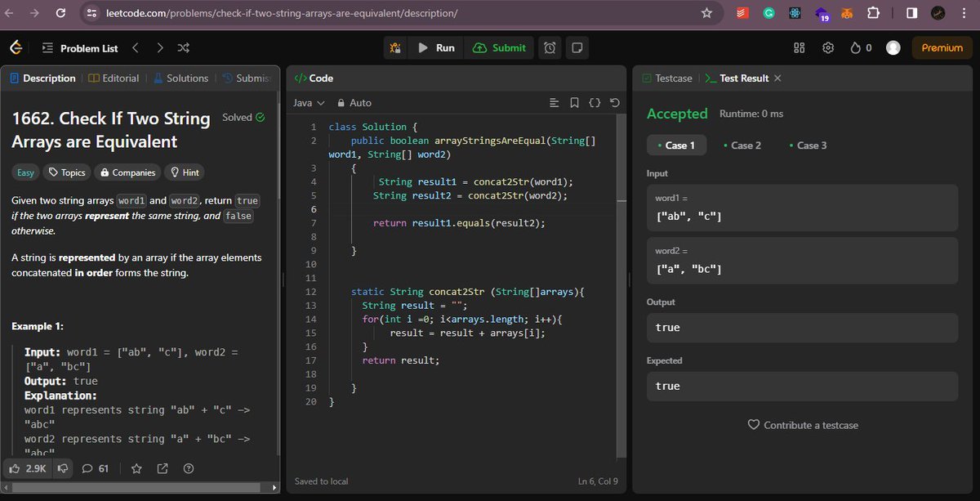Image resolution: width=980 pixels, height=501 pixels.
Task: Toggle the browser side panel icon
Action: tap(911, 13)
